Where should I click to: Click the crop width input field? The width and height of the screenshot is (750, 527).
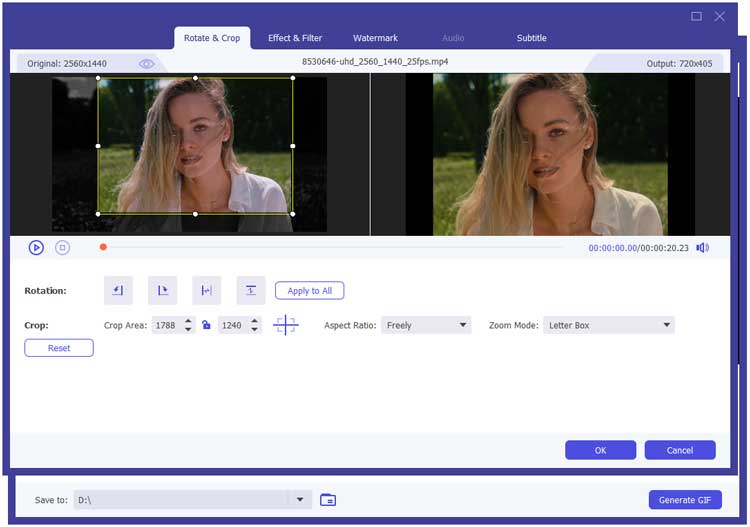(167, 325)
